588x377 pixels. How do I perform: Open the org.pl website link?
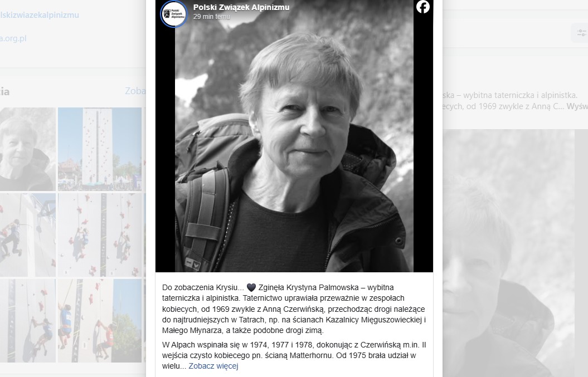13,38
